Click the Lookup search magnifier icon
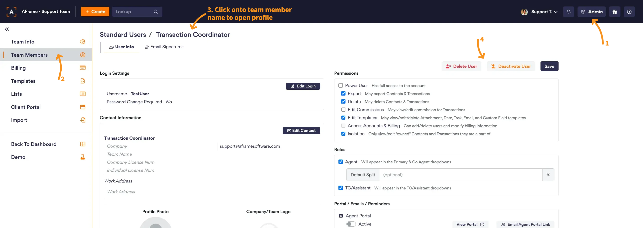644x228 pixels. [x=156, y=12]
